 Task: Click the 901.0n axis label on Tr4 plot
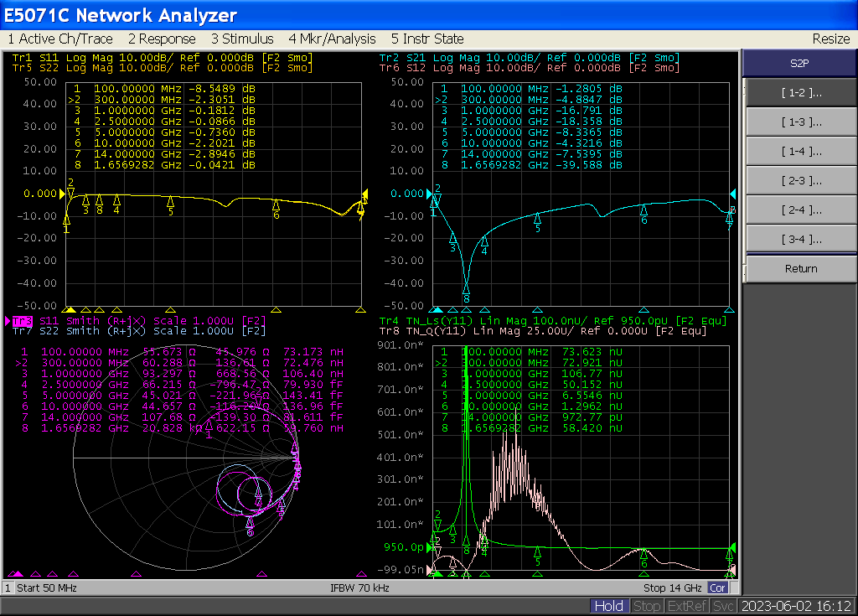401,345
